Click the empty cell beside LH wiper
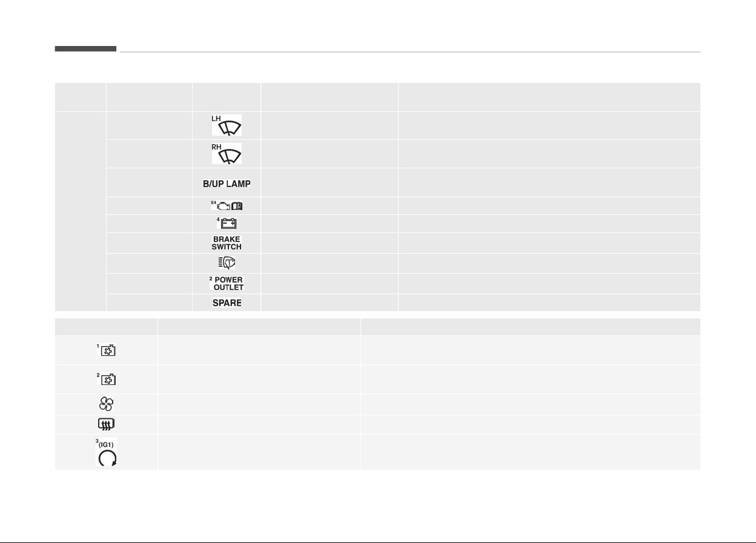This screenshot has width=756, height=543. coord(330,125)
